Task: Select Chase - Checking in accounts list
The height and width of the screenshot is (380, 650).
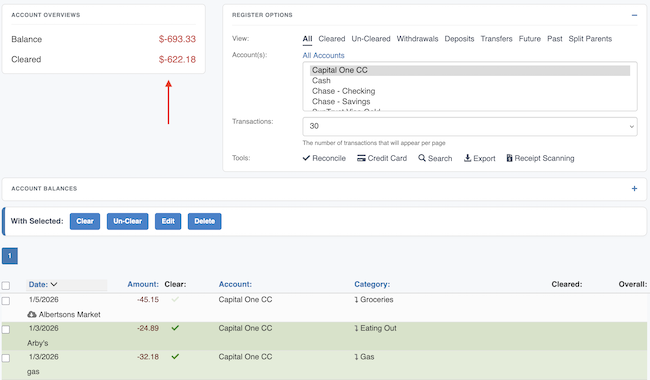Action: pos(470,91)
